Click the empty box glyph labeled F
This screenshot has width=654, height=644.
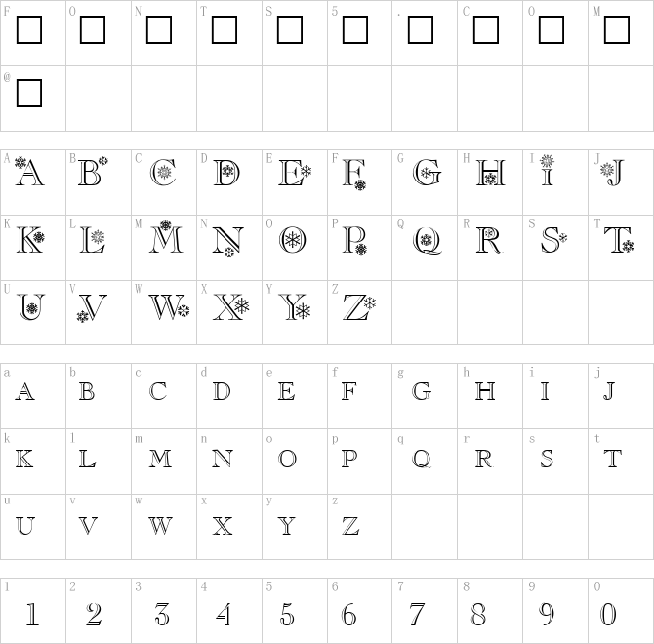[30, 30]
